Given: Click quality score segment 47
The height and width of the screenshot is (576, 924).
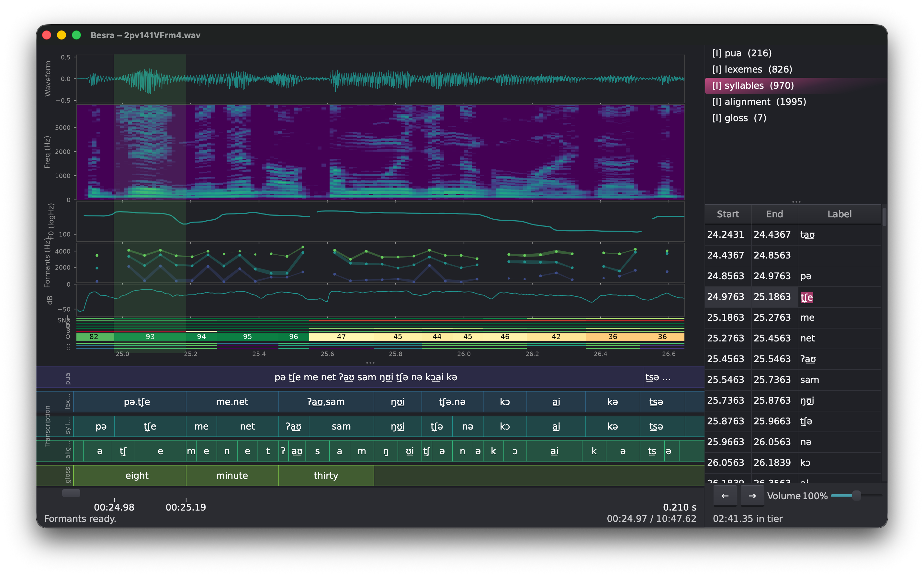Looking at the screenshot, I should point(341,337).
